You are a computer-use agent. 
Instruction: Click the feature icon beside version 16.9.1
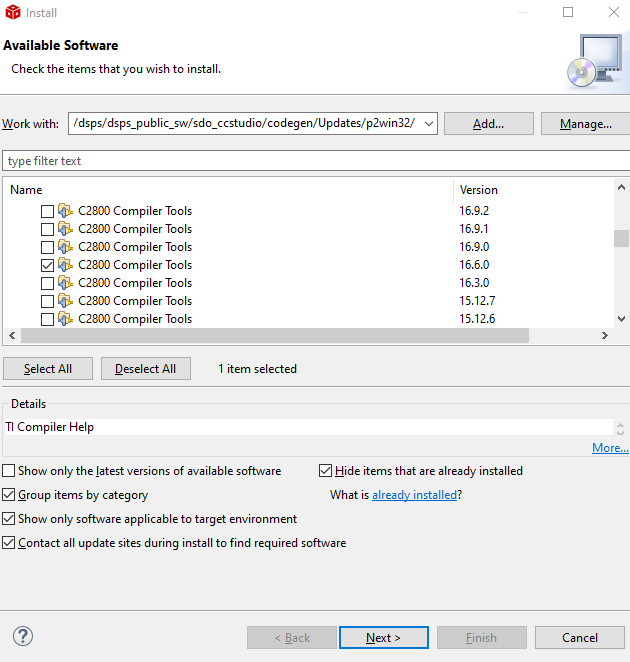65,228
